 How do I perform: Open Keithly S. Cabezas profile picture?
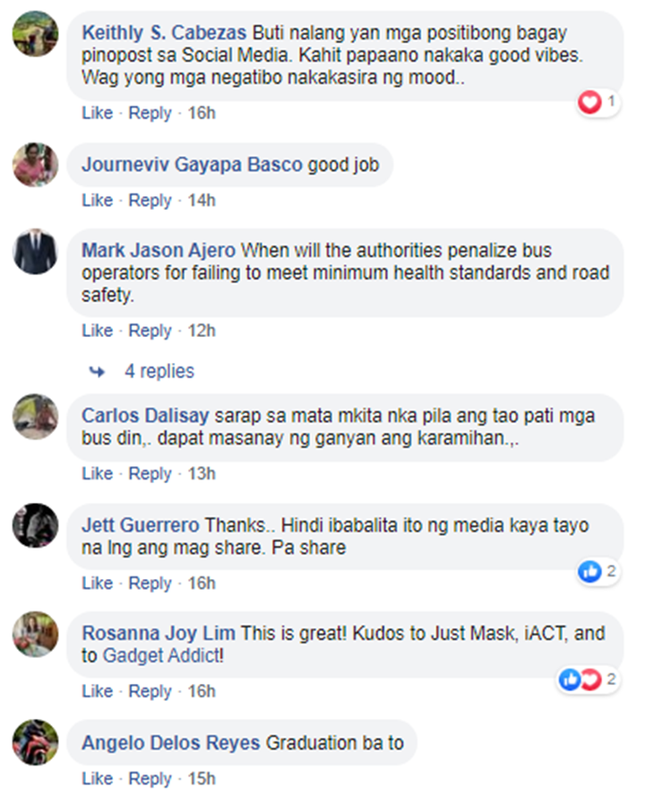(36, 34)
